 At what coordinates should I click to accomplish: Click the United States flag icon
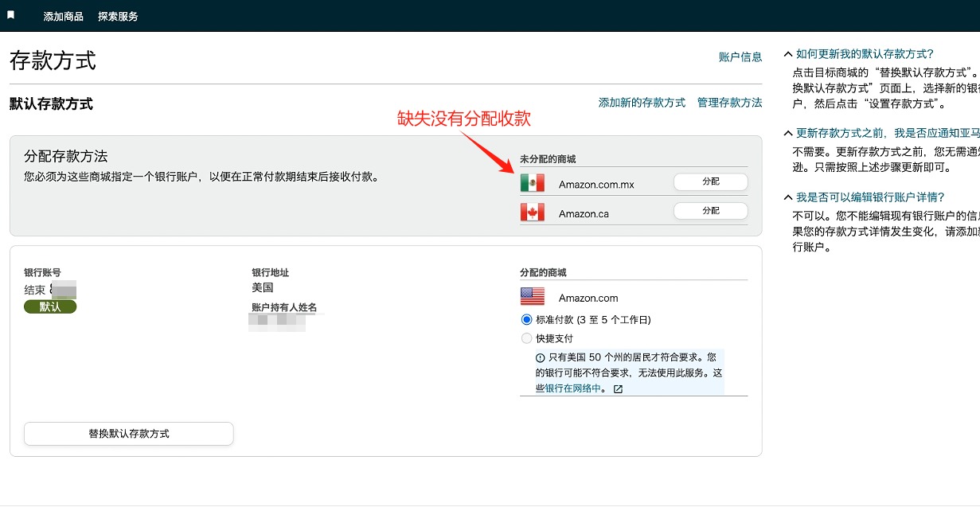(533, 297)
